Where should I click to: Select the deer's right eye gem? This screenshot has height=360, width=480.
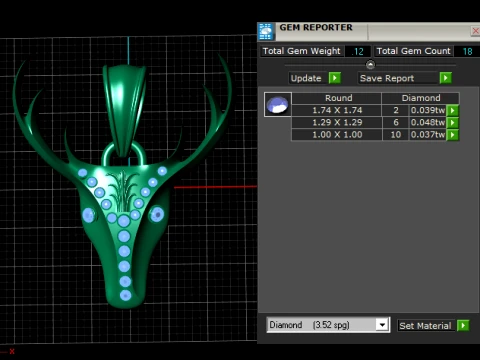157,214
